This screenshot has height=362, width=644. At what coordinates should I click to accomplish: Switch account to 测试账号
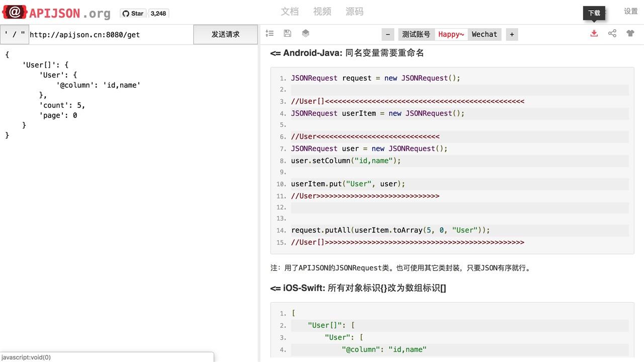(x=416, y=34)
